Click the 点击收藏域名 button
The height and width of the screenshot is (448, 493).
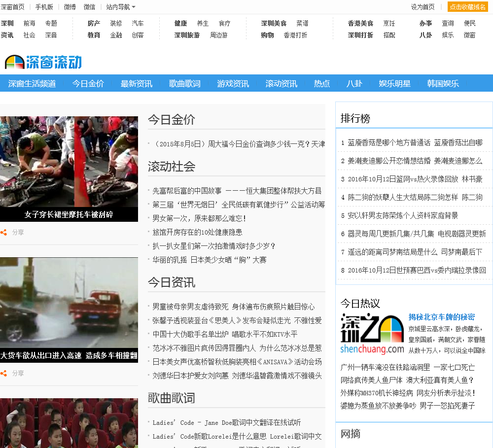(x=467, y=7)
